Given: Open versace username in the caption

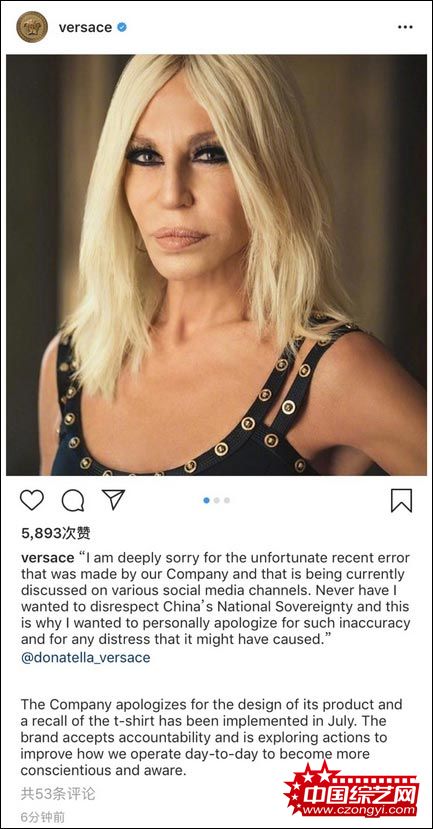Looking at the screenshot, I should (x=48, y=558).
